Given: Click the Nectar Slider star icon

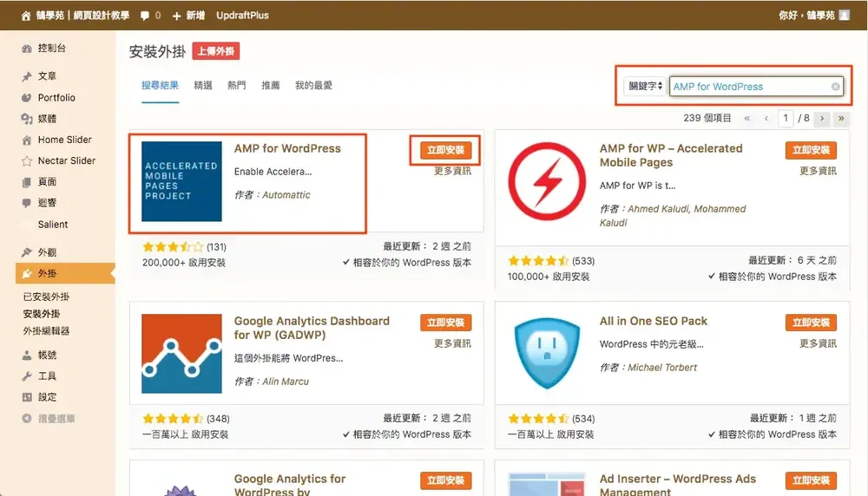Looking at the screenshot, I should 27,161.
